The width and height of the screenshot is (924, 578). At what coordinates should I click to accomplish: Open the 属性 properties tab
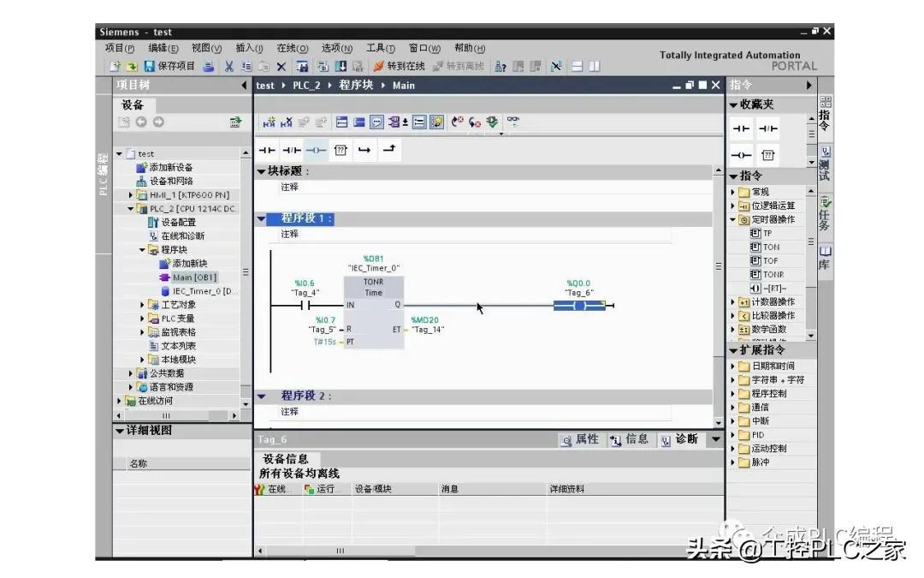[579, 439]
